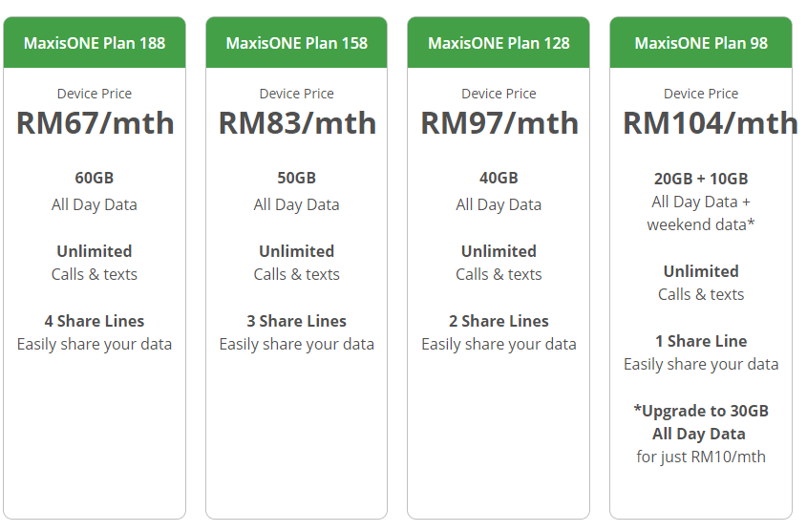Select the MaxisONE Plan 98 header

pos(701,43)
